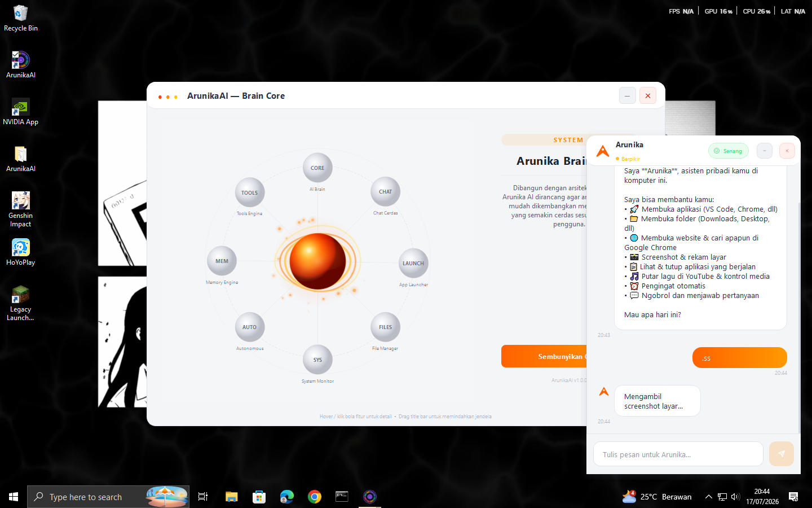Select the ArunikaAI app shortcut desktop icon
The image size is (812, 508).
coord(21,65)
